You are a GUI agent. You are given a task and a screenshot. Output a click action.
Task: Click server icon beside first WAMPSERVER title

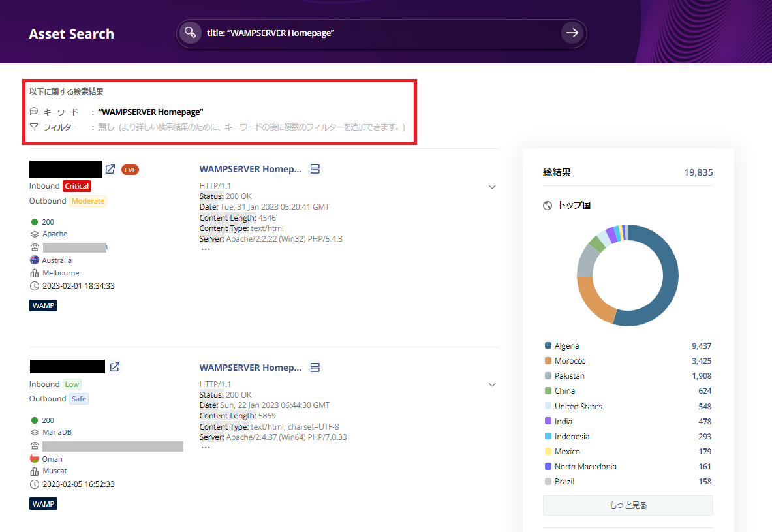(x=315, y=169)
